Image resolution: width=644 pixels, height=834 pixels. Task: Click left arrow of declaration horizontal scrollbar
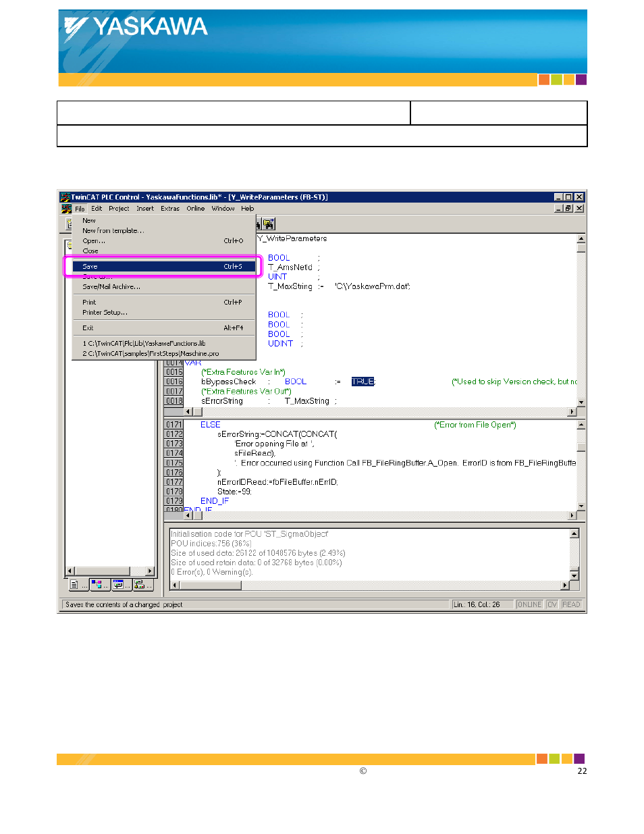tap(188, 411)
